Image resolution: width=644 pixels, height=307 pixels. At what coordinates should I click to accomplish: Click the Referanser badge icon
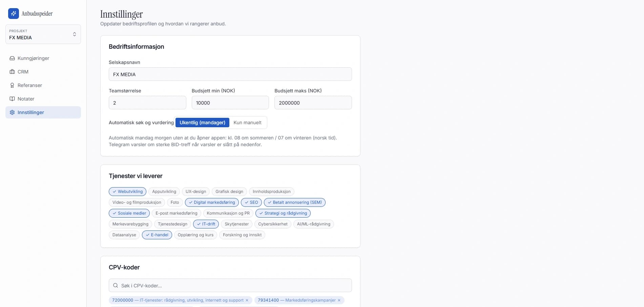click(x=12, y=85)
